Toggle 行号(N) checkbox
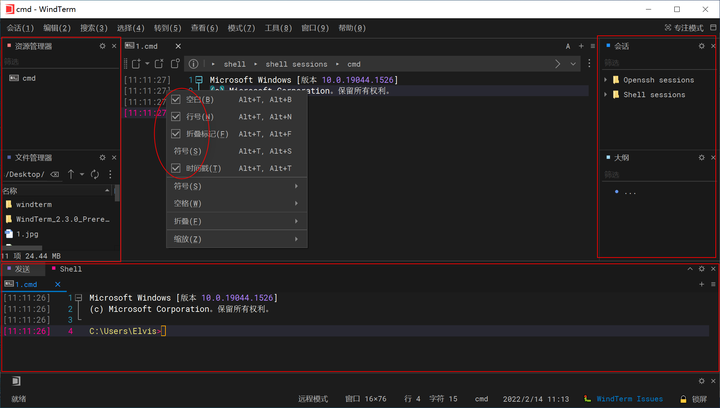 [176, 117]
